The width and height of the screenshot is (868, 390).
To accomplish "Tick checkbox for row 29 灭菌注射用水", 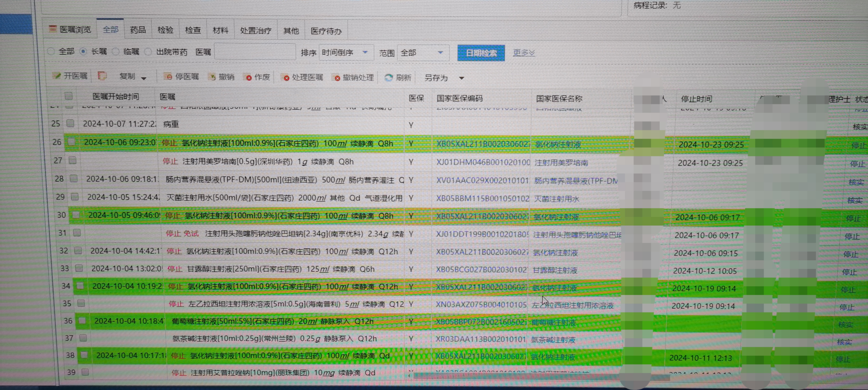I will click(75, 196).
